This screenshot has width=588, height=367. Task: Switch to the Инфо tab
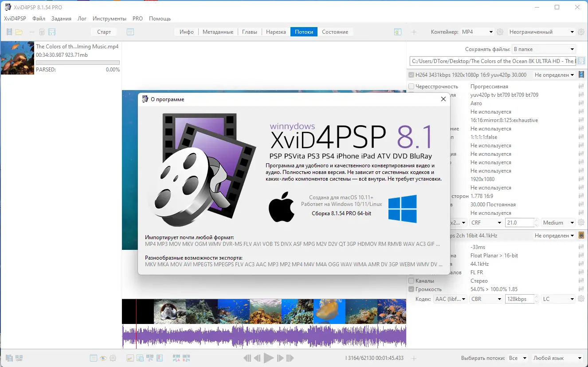pos(187,32)
